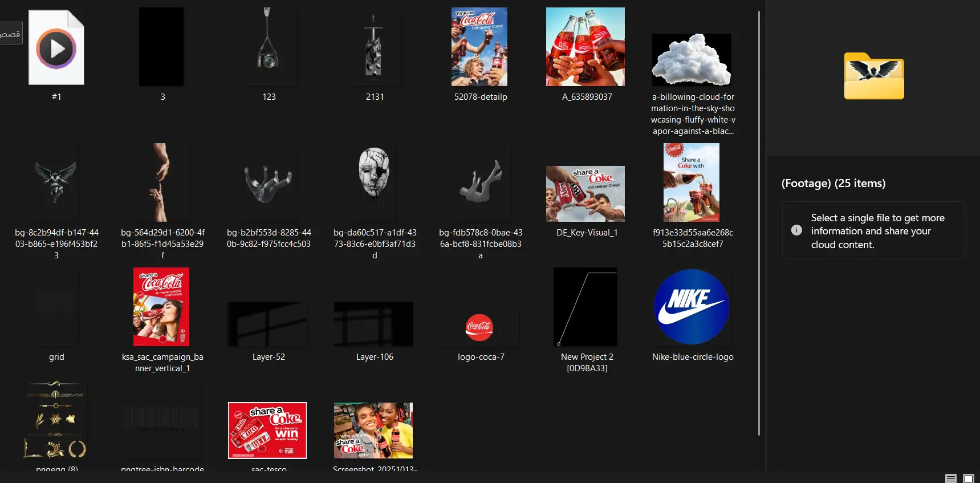Select the hanging camera image named 123
The width and height of the screenshot is (980, 483).
point(267,47)
